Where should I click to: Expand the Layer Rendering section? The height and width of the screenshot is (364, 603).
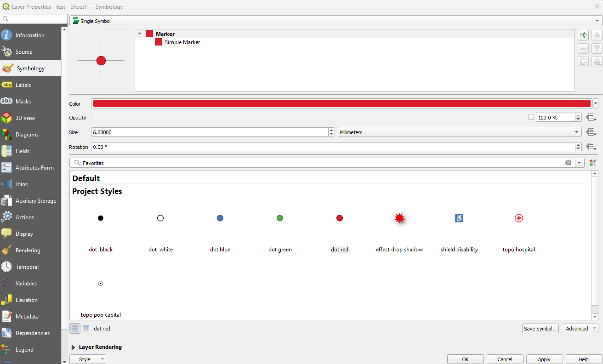74,347
